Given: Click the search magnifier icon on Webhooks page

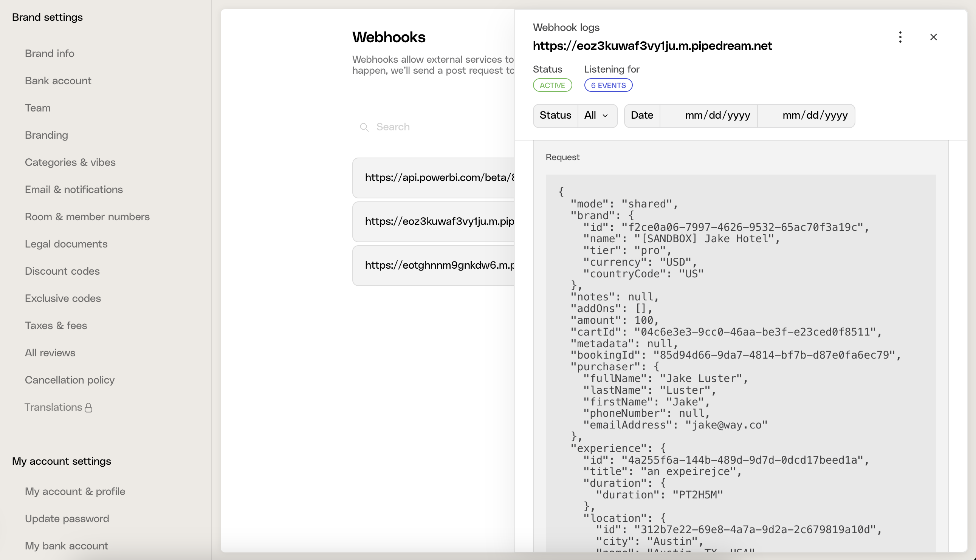Looking at the screenshot, I should click(364, 127).
